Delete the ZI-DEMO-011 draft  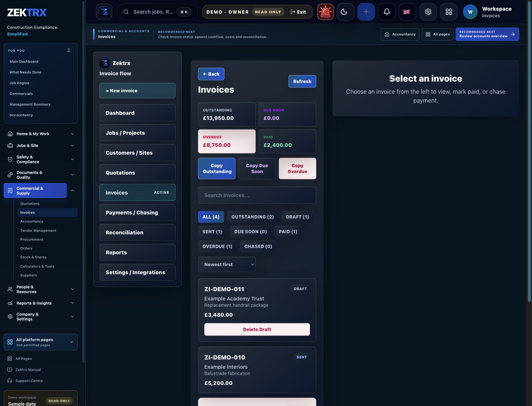[257, 330]
